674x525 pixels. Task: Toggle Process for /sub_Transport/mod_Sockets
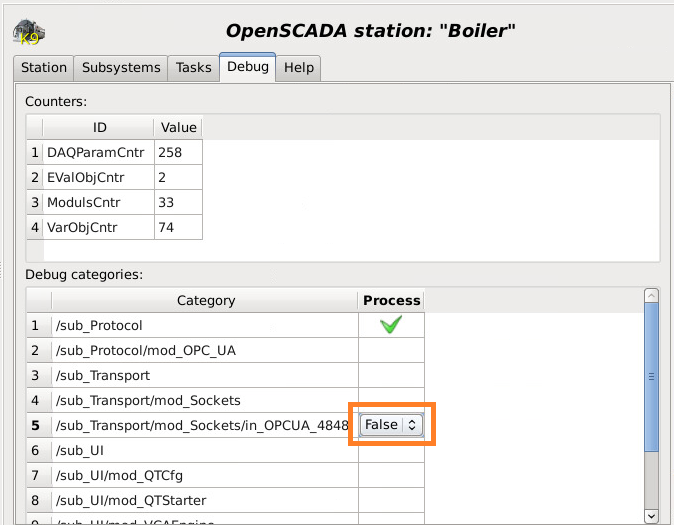tap(391, 400)
